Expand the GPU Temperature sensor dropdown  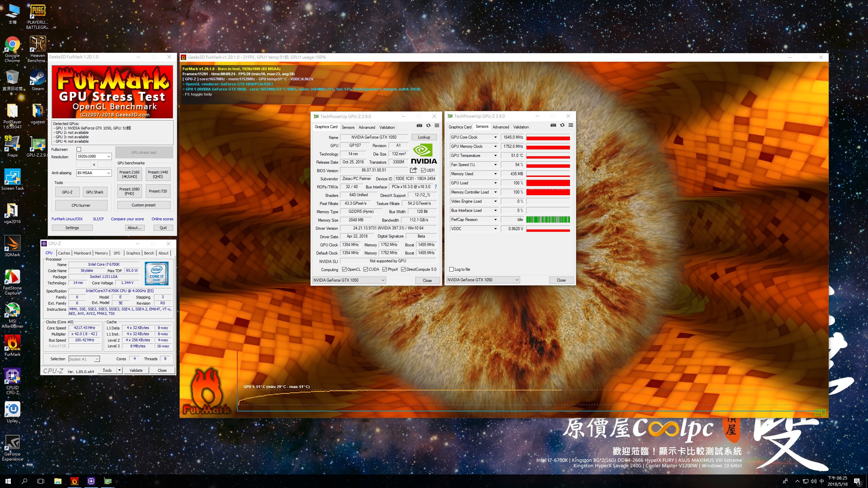495,156
